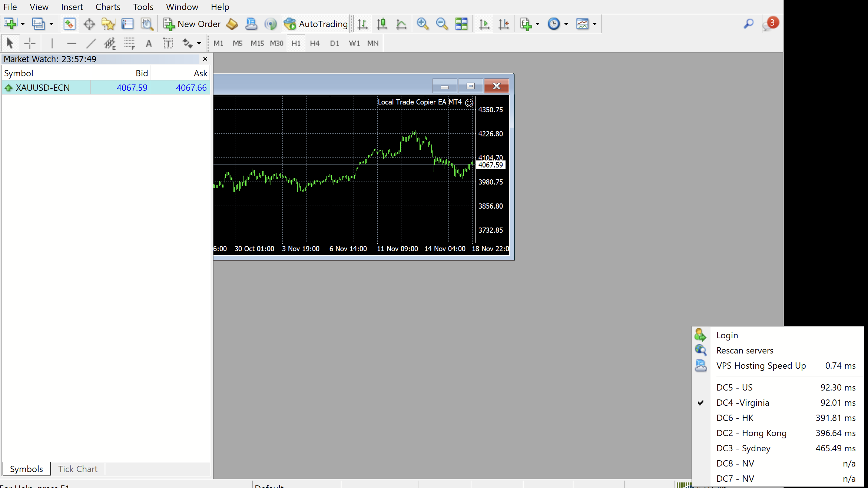The width and height of the screenshot is (868, 488).
Task: Open the Charts menu
Action: click(x=108, y=7)
